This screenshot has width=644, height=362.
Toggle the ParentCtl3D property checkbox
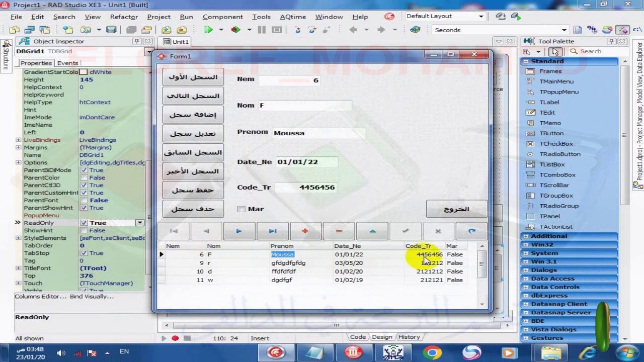point(84,185)
